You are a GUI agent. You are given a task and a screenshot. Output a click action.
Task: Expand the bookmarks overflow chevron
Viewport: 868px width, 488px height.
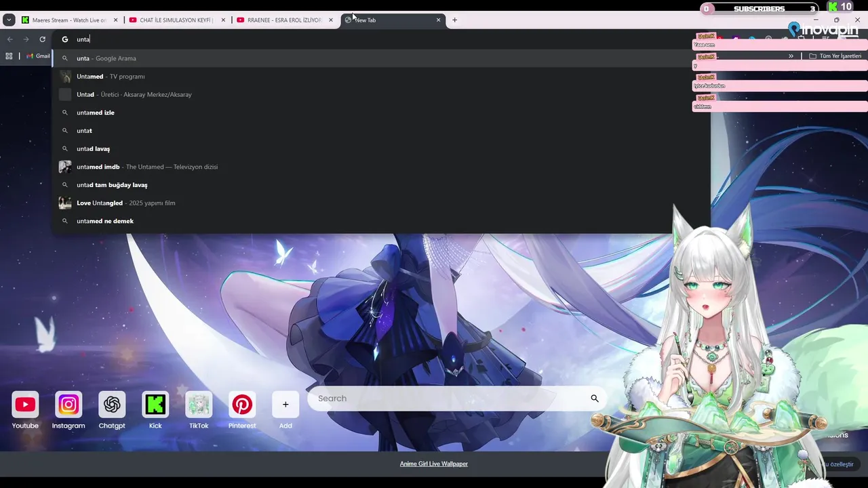(x=791, y=56)
